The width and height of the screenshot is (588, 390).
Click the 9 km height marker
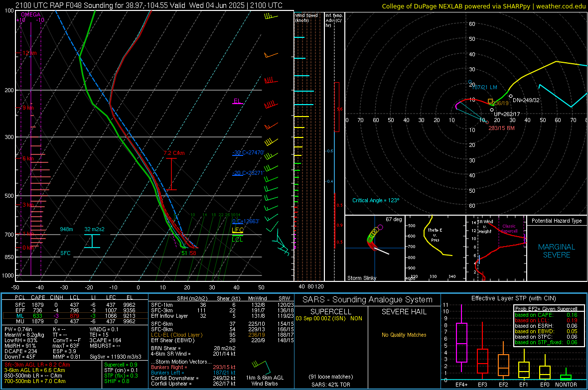[28, 108]
